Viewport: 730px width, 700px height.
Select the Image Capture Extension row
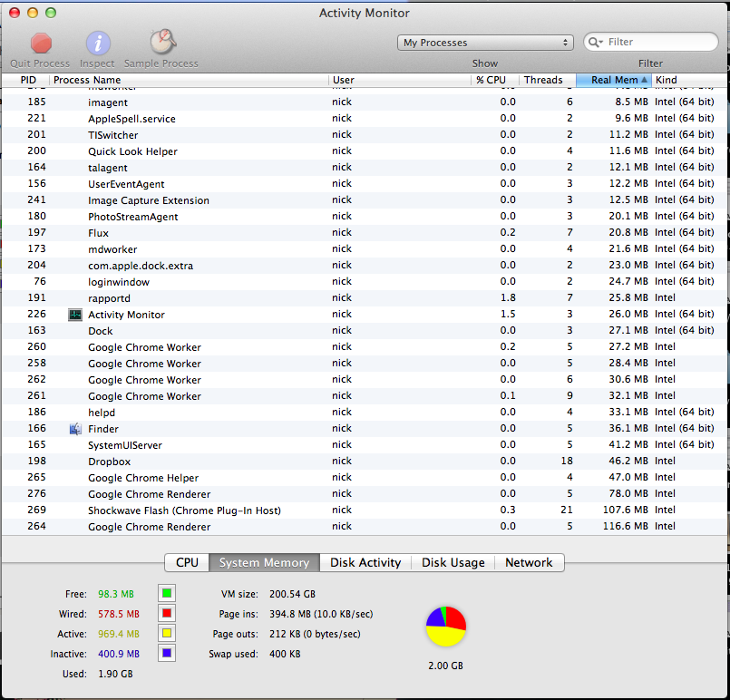pos(365,199)
